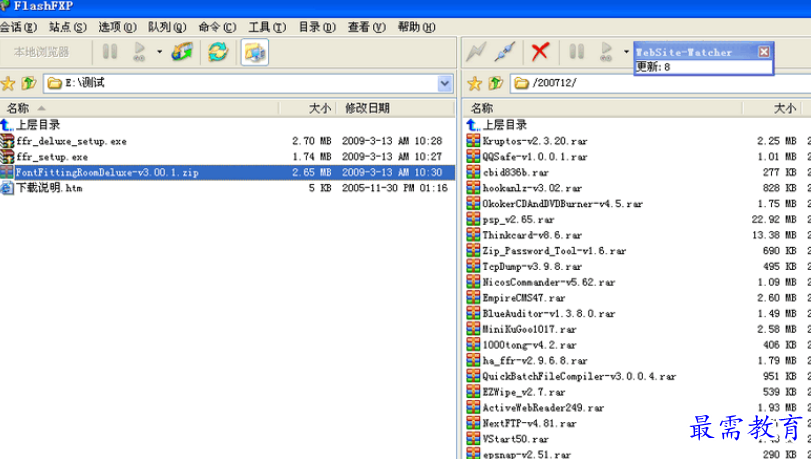The image size is (811, 459).
Task: Select QQSafe-v1.0.0.1.rar file
Action: 535,156
